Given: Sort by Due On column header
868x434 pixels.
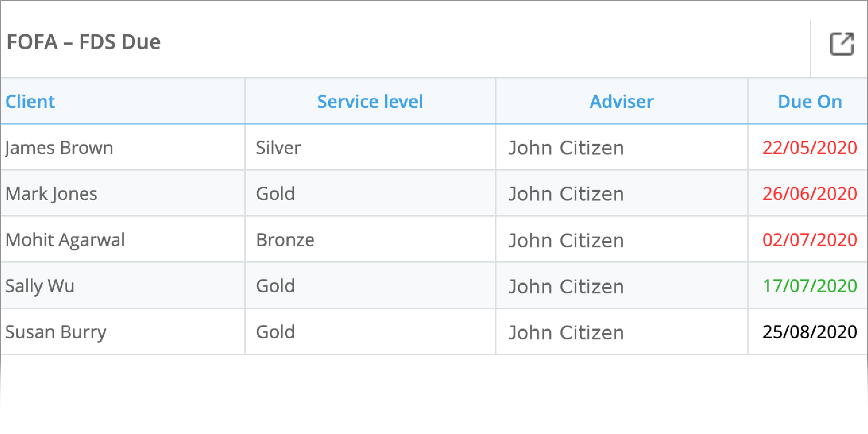Looking at the screenshot, I should click(x=810, y=102).
